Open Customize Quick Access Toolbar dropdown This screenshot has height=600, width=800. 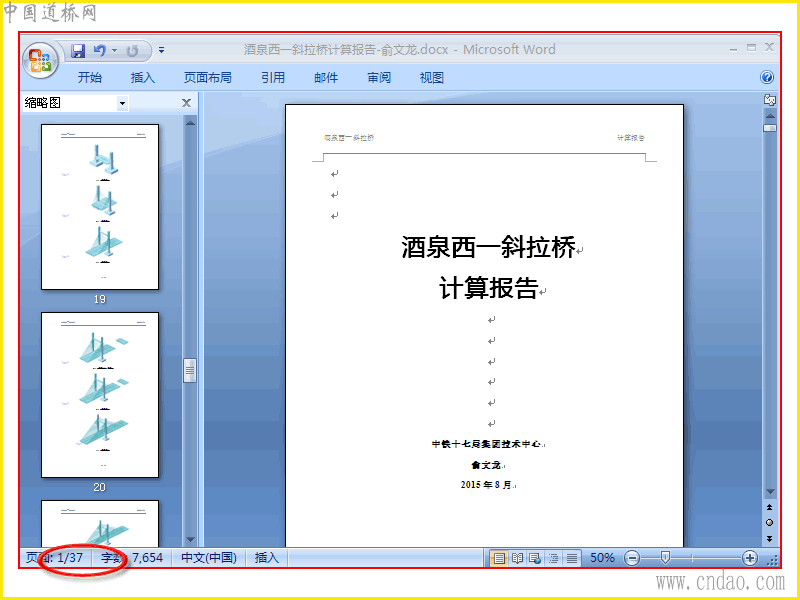point(161,50)
